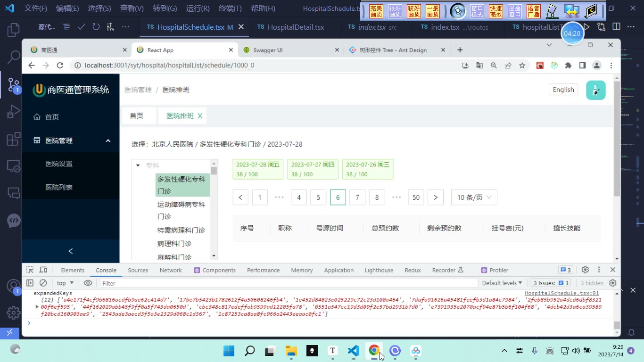Show hidden system tray icons
644x362 pixels.
504,351
